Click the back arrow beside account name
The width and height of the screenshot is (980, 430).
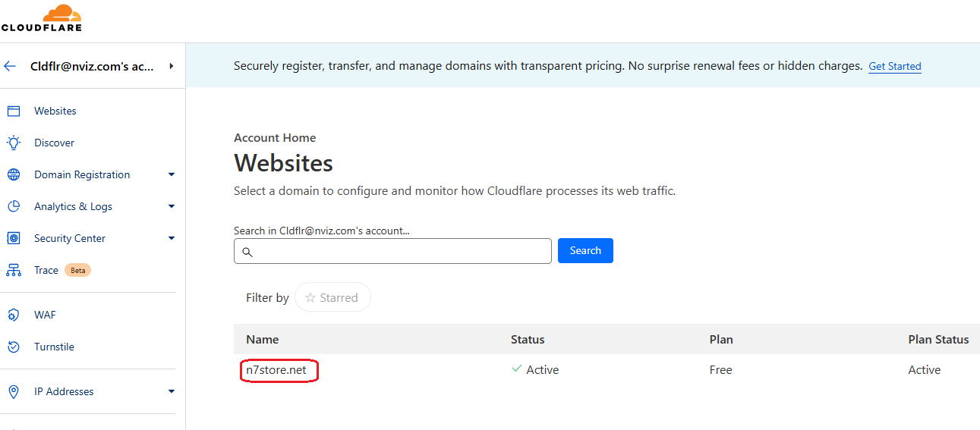pyautogui.click(x=10, y=66)
